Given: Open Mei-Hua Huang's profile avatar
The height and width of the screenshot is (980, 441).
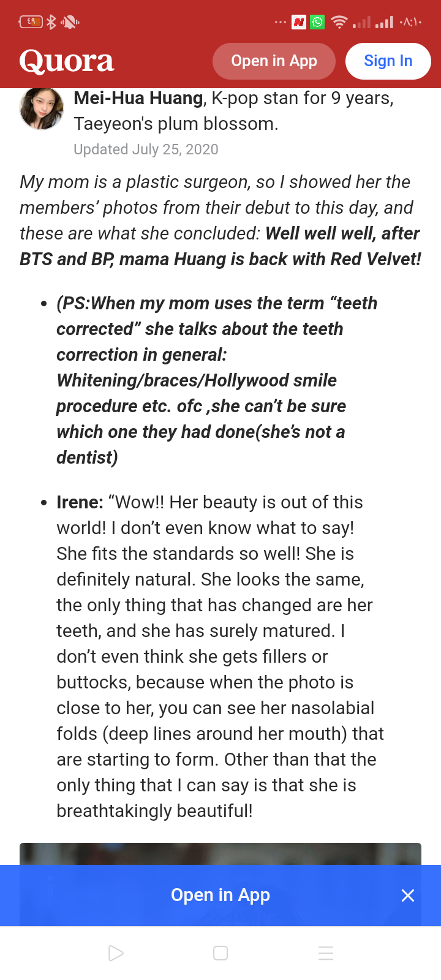Looking at the screenshot, I should 42,109.
